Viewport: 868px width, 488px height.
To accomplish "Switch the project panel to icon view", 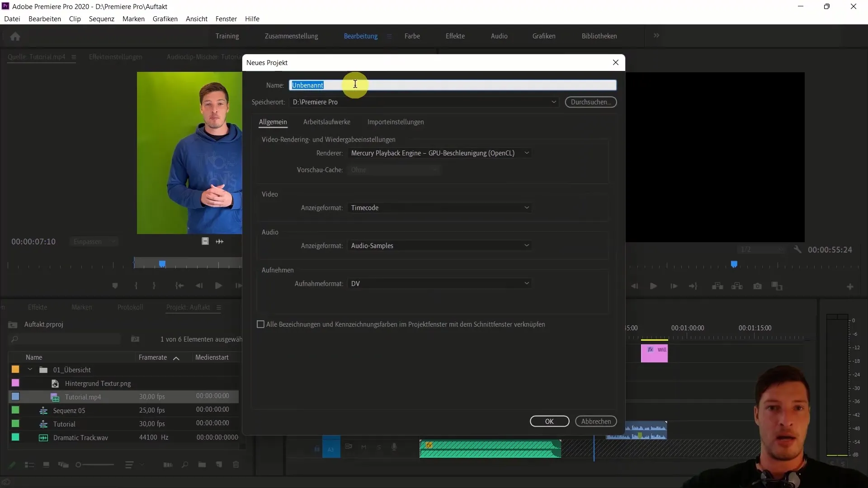I will (46, 465).
